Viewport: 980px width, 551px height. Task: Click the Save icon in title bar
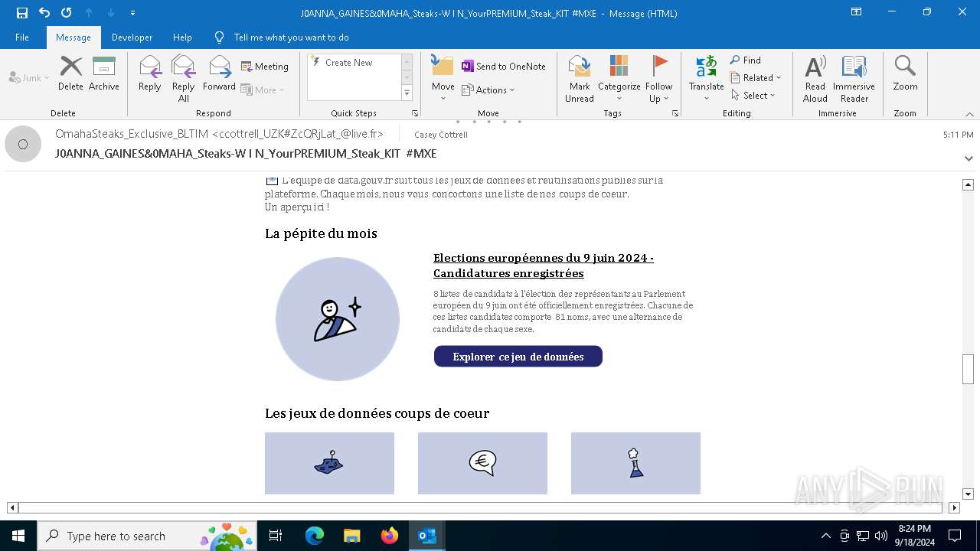pos(22,12)
